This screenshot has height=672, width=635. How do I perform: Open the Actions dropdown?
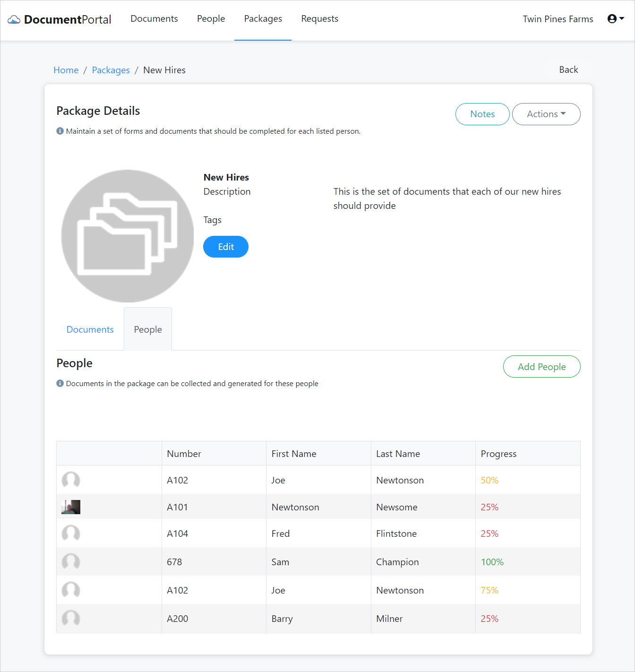point(546,114)
